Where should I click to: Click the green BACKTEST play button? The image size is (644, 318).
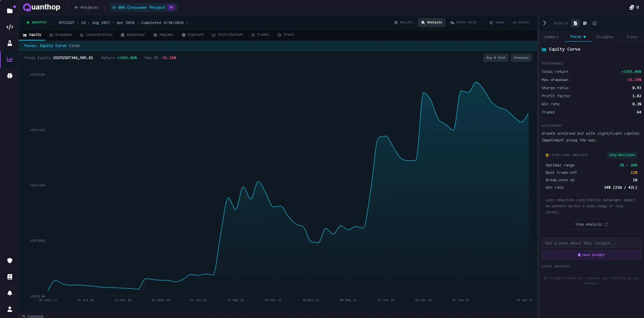(37, 22)
